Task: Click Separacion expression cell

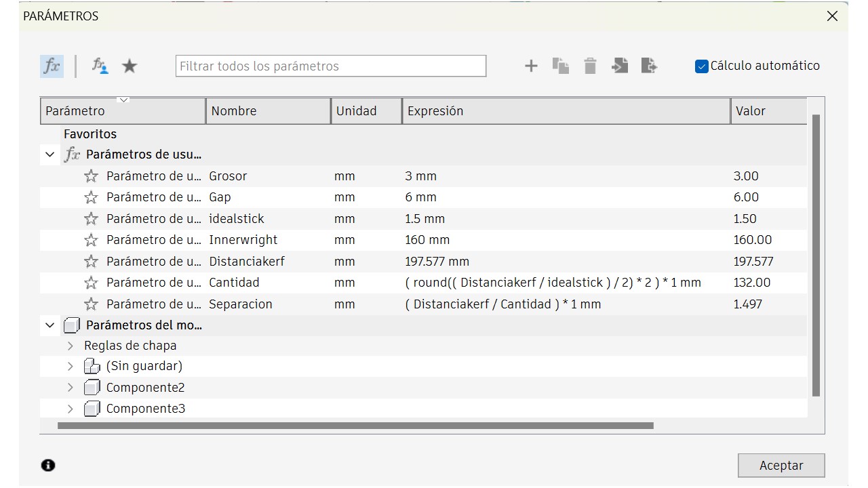Action: coord(502,304)
